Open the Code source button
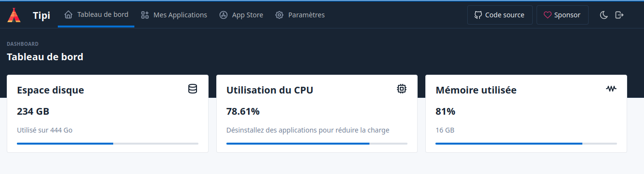 [500, 15]
